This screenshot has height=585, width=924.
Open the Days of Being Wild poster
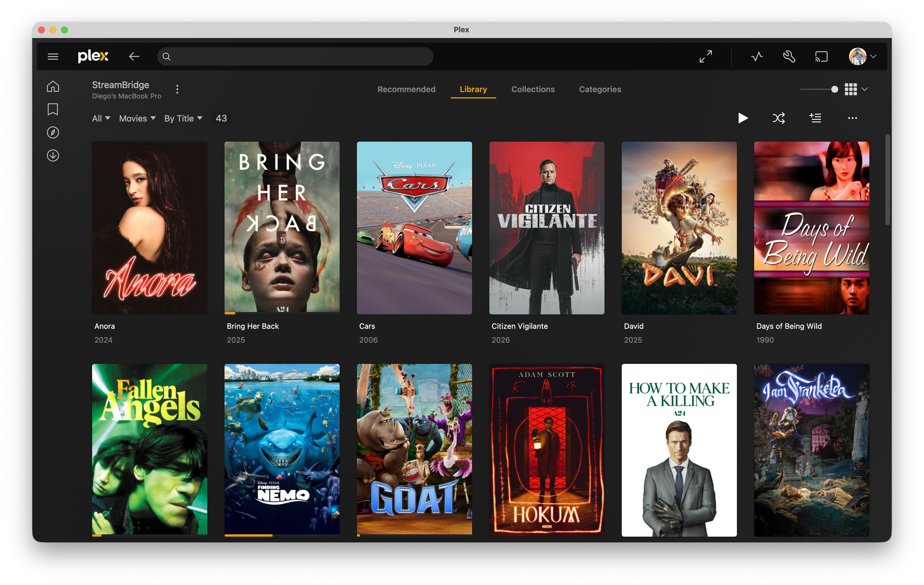point(811,228)
